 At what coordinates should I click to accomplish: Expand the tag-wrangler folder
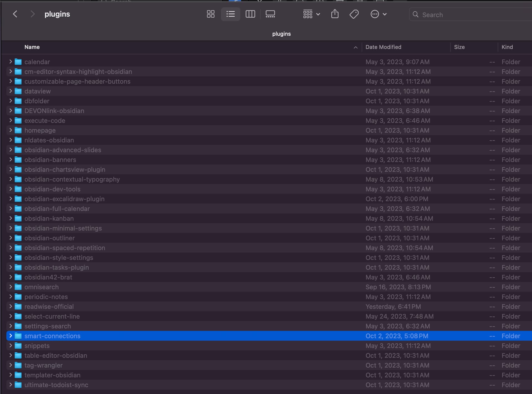(x=11, y=365)
